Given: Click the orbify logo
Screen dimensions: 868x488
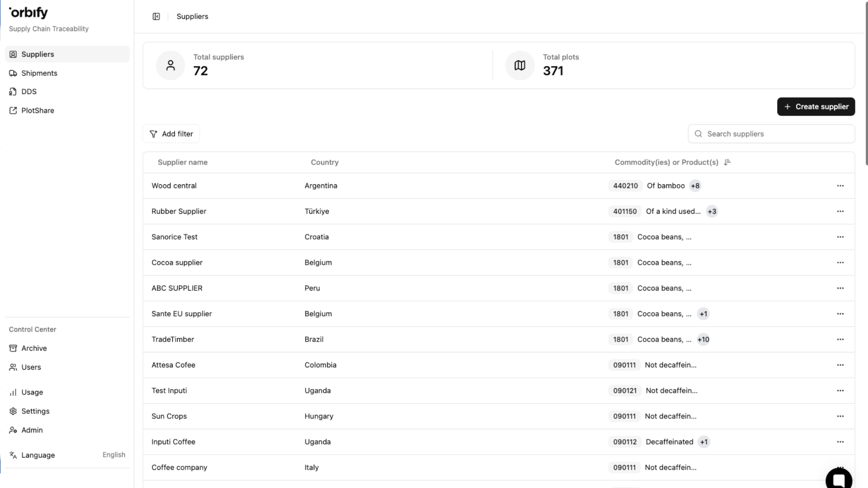Looking at the screenshot, I should [28, 13].
